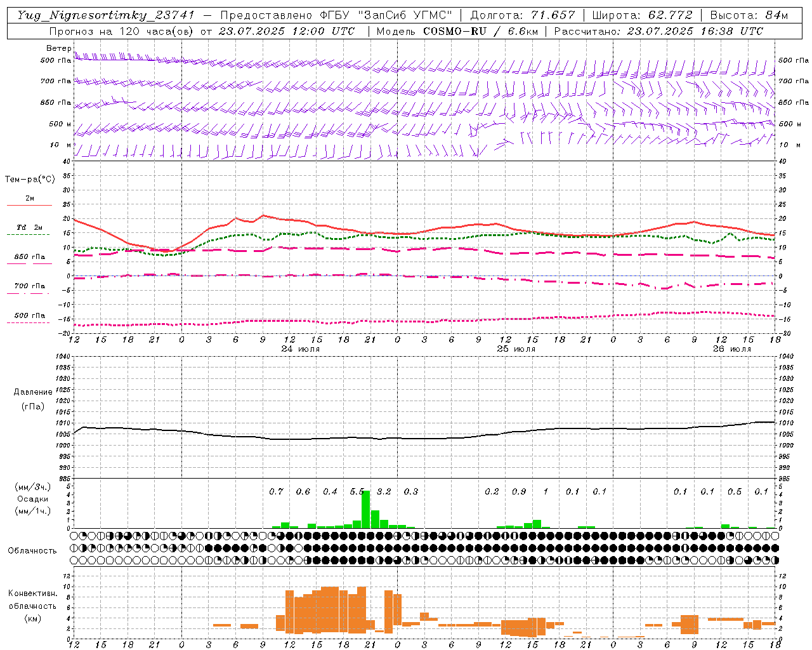Click the Ветер wind panel label
Image resolution: width=812 pixels, height=650 pixels.
coord(58,48)
